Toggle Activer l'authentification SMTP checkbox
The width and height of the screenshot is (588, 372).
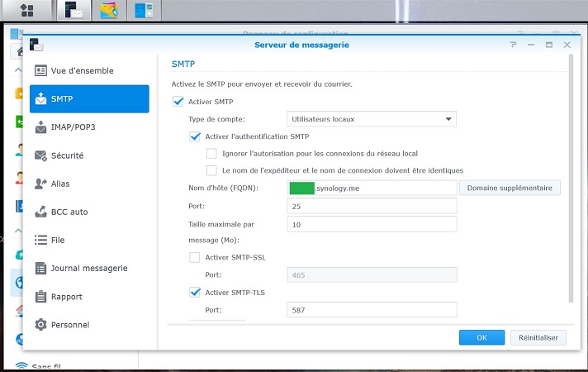(x=195, y=136)
